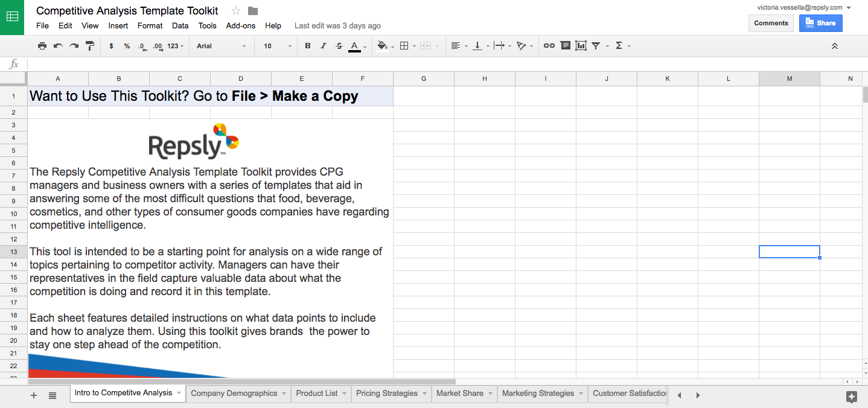Open the functions sigma menu
Image resolution: width=868 pixels, height=408 pixels.
(619, 46)
